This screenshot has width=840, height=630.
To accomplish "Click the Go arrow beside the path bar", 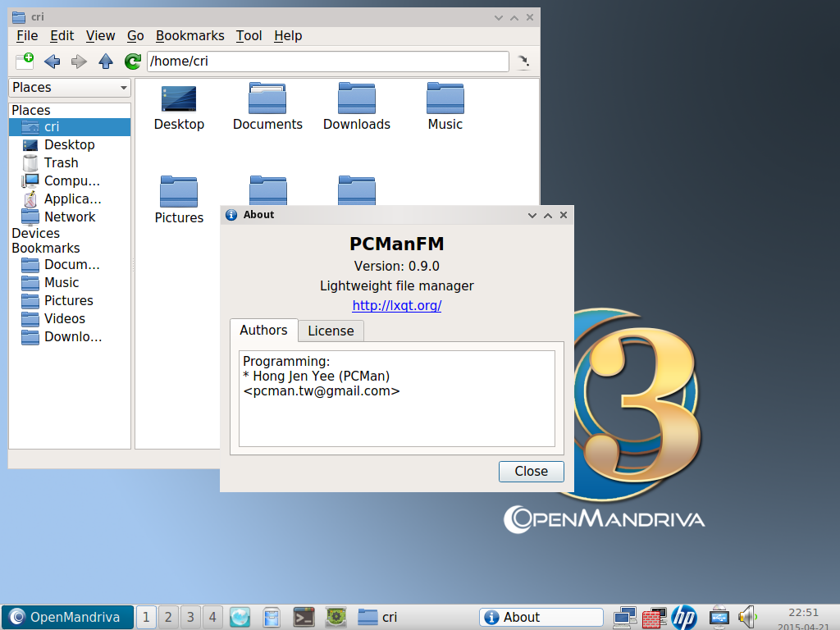I will coord(523,62).
